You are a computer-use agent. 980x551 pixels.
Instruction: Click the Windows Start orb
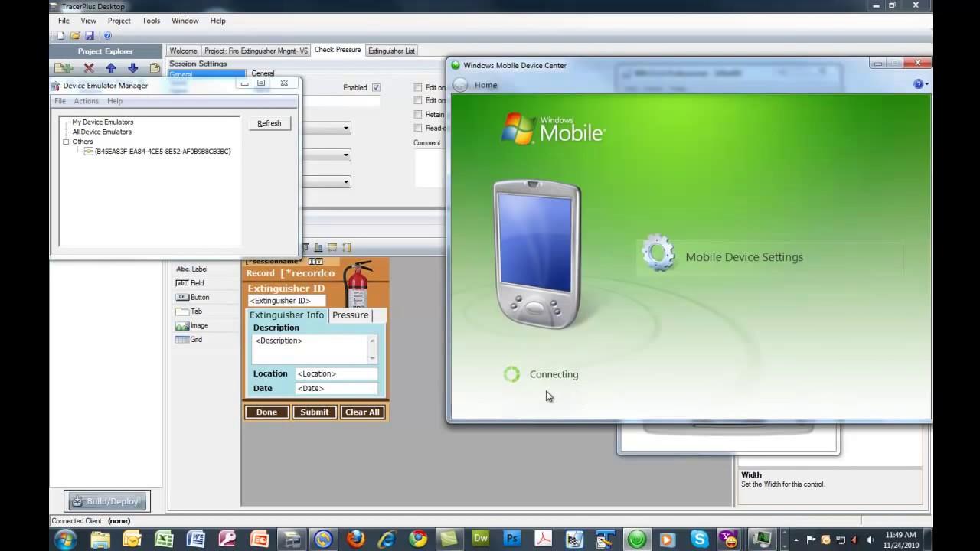(65, 539)
